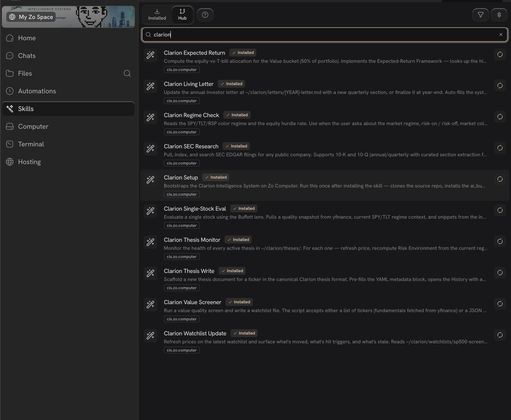Image resolution: width=511 pixels, height=420 pixels.
Task: Click the wand icon for Clarion Expected Return
Action: (150, 55)
